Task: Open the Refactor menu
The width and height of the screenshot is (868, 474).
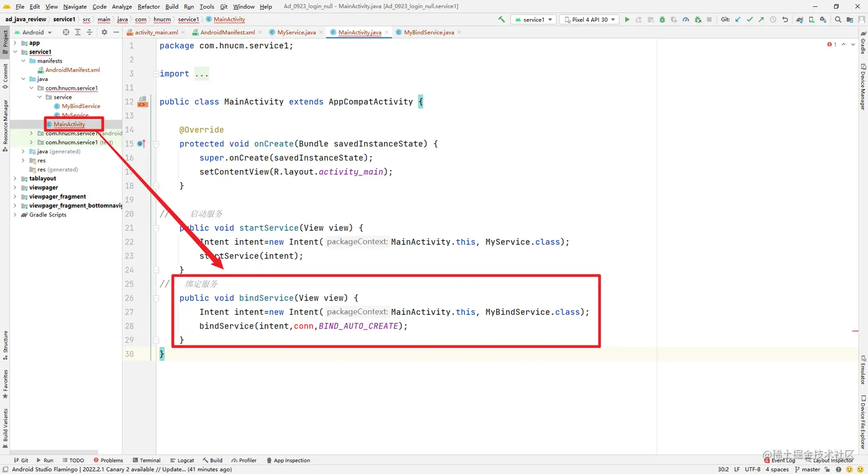Action: pos(149,6)
